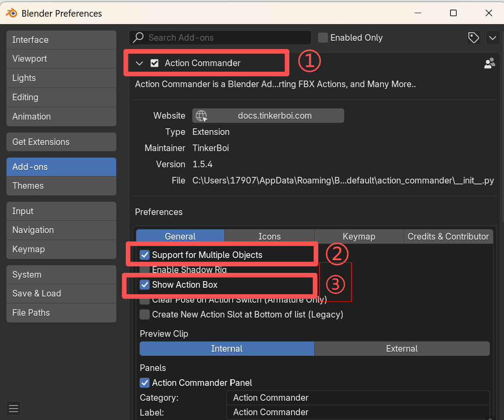Uncheck Support for Multiple Objects
This screenshot has width=504, height=420.
[x=145, y=255]
